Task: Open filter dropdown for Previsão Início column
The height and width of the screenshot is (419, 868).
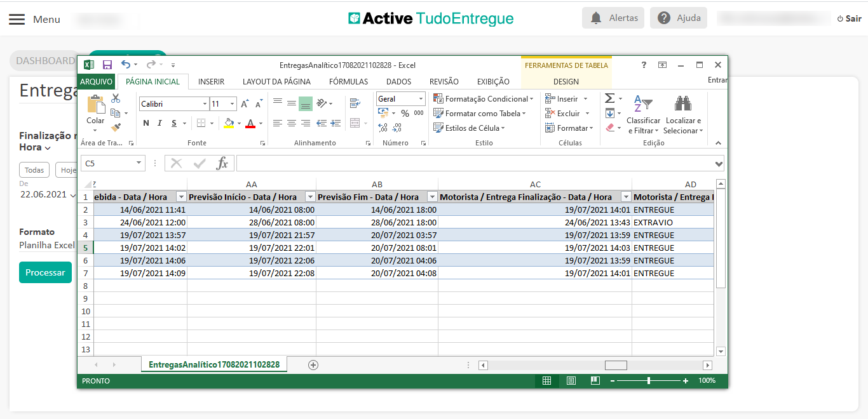Action: coord(310,197)
